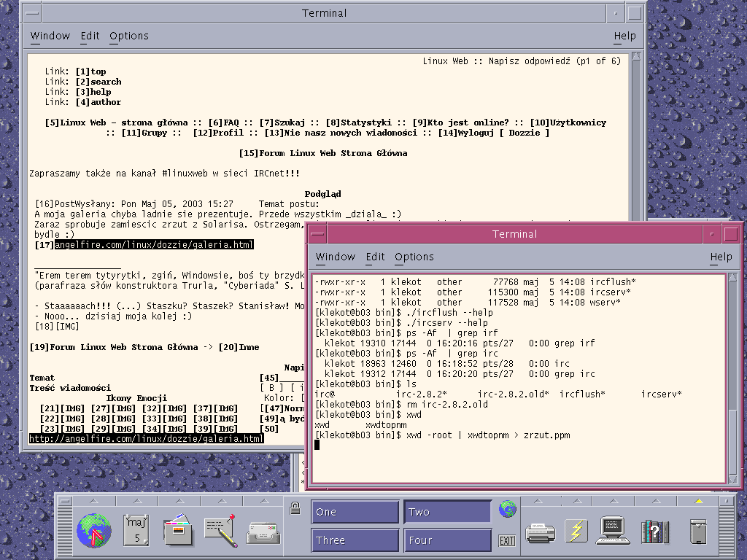Click the EXIT logout button
The image size is (747, 560).
506,540
